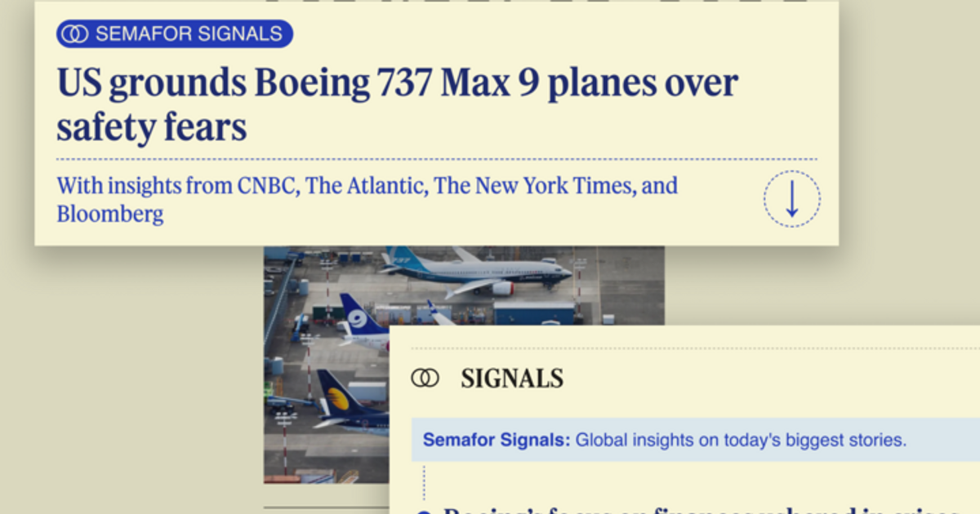Open the US grounds Boeing 737 headline

(x=397, y=105)
